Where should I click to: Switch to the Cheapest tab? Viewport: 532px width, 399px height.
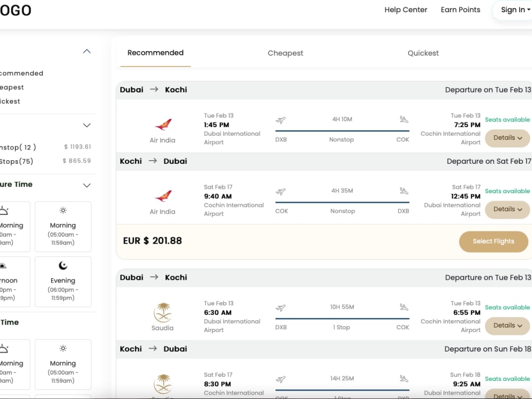285,53
